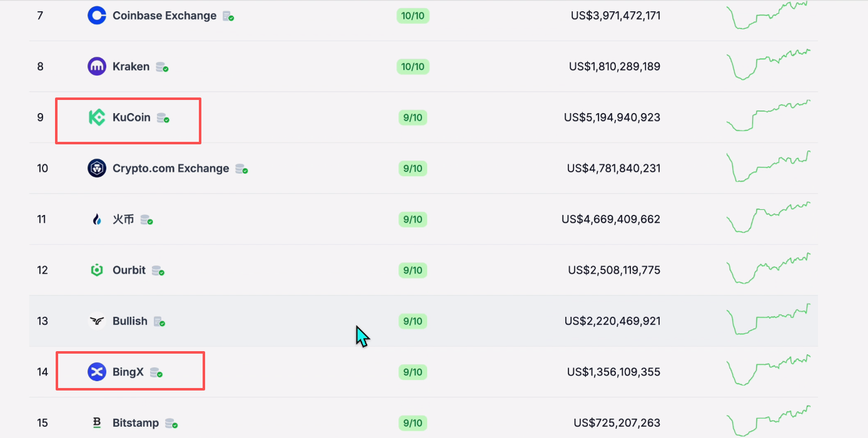Screen dimensions: 868x438
Task: View KuCoin's 7-day volume sparkline chart
Action: (x=768, y=116)
